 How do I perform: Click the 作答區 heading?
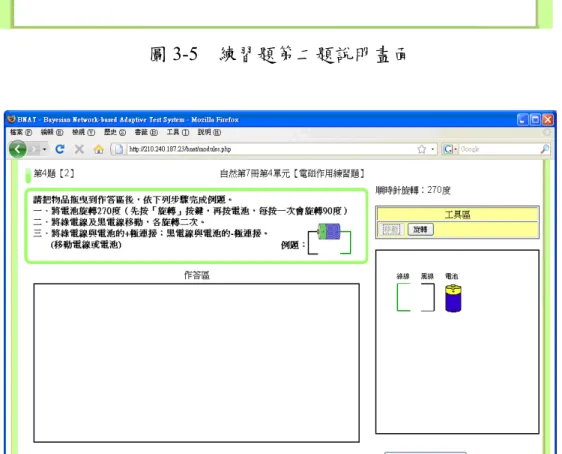click(x=196, y=275)
